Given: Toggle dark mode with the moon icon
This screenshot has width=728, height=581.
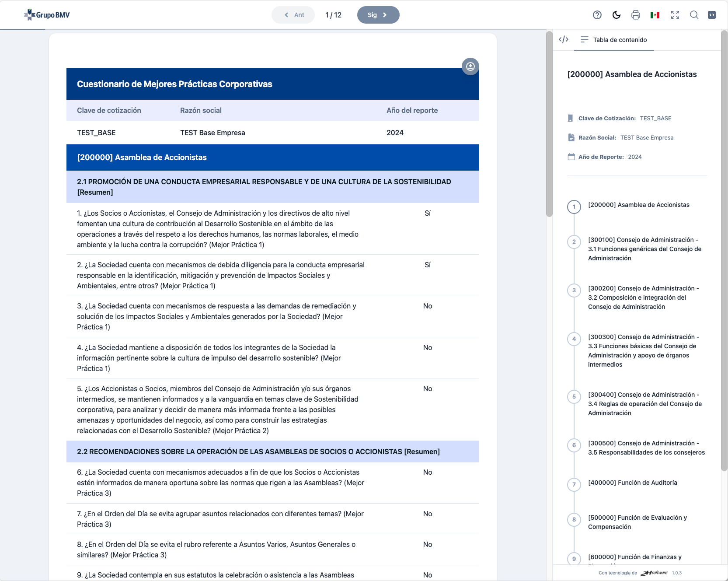Looking at the screenshot, I should [x=617, y=14].
